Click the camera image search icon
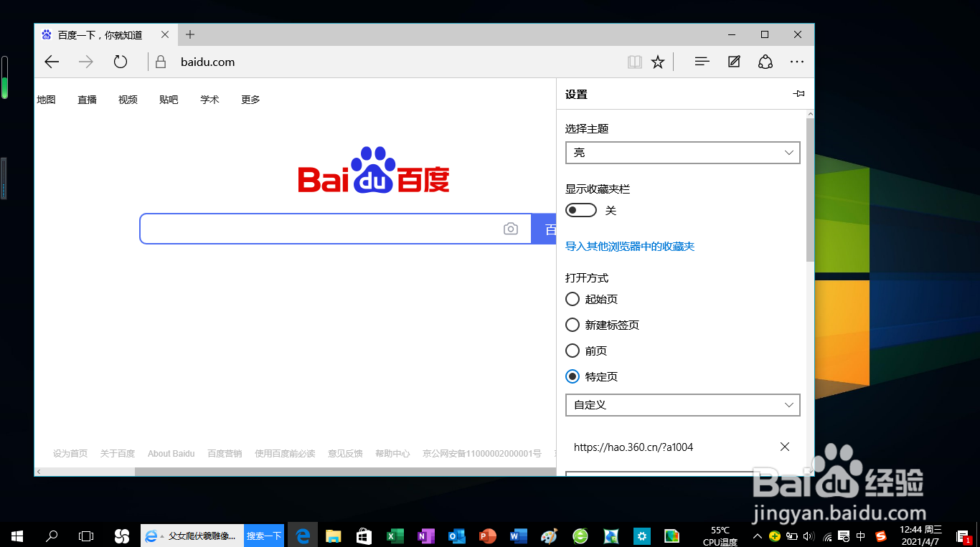980x547 pixels. (511, 229)
